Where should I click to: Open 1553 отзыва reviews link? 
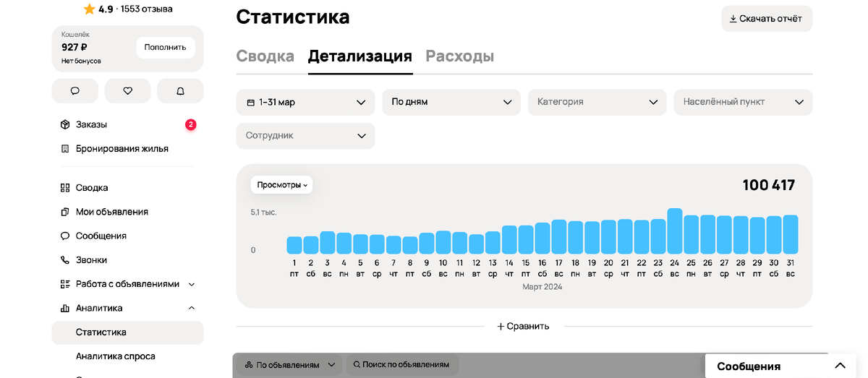point(147,9)
